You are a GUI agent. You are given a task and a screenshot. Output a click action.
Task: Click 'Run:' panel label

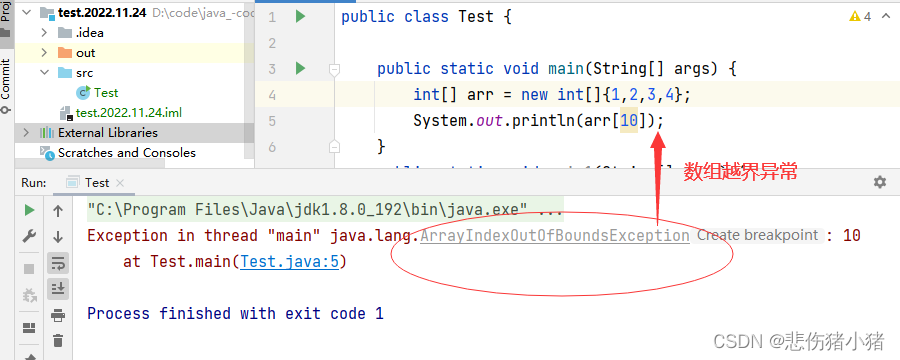(x=34, y=183)
